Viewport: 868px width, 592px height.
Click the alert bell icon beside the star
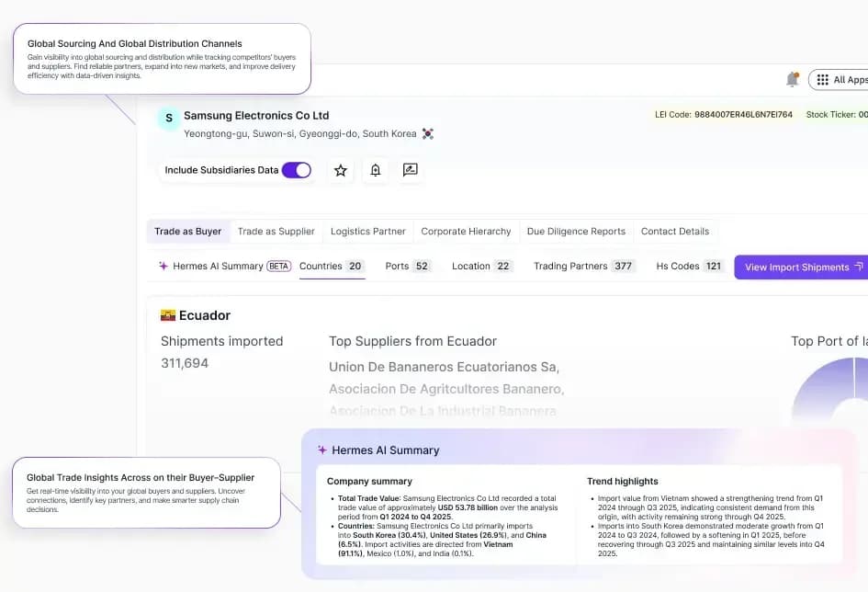pyautogui.click(x=375, y=170)
